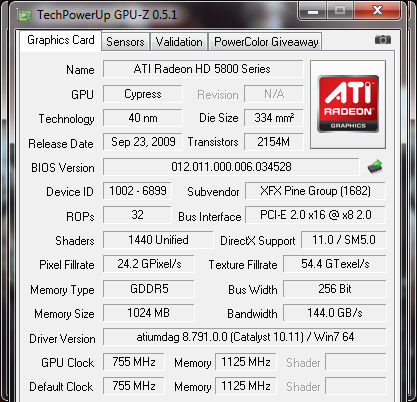Switch to the Graphics Card tab
Viewport: 417px width, 402px height.
(x=61, y=40)
